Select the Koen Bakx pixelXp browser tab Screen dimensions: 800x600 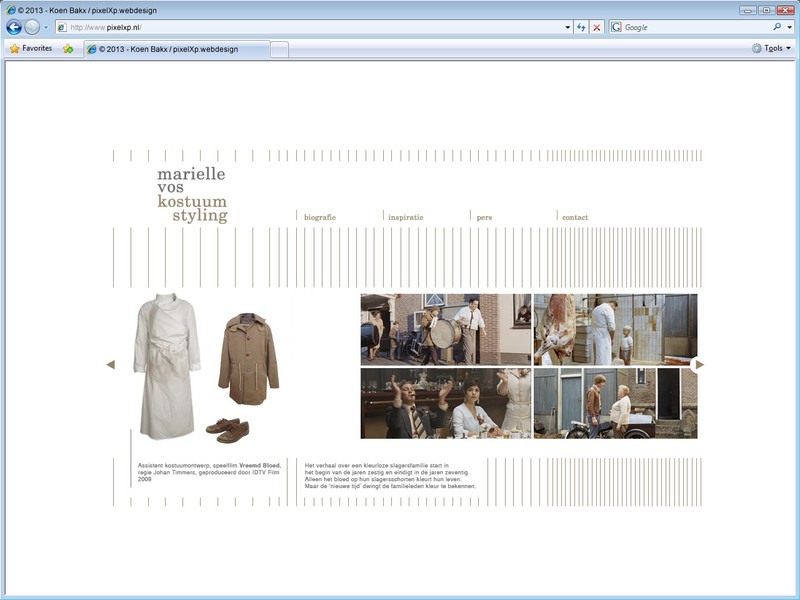(x=175, y=48)
